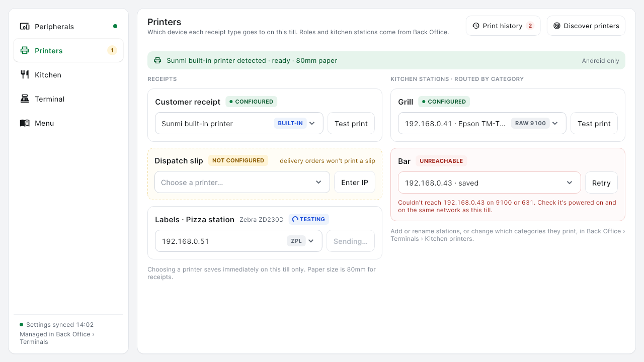Click the Settings synced 14:02 status
This screenshot has width=644, height=362.
point(60,325)
